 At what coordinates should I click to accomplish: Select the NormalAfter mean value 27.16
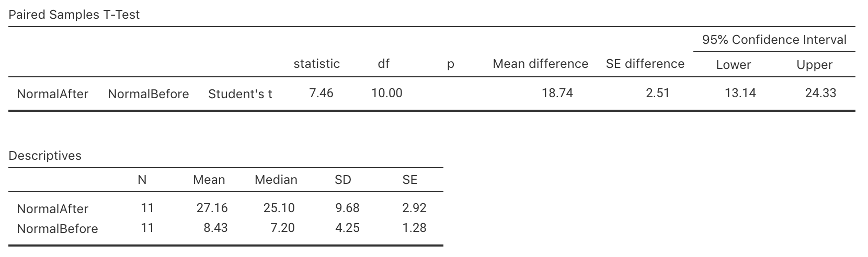click(212, 208)
